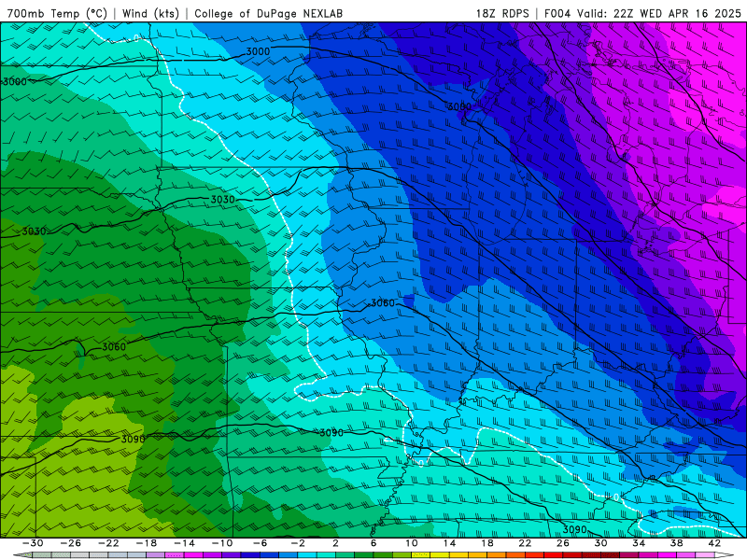This screenshot has width=747, height=560.
Task: Click the 6 degree scale label
Action: coord(373,543)
